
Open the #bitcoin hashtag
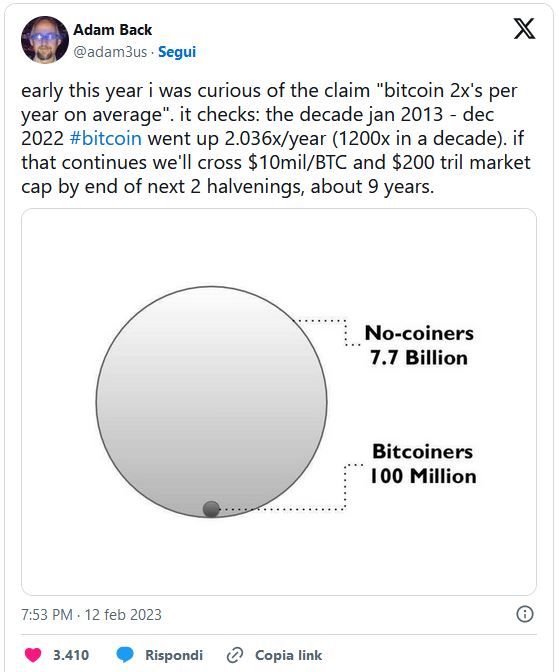click(105, 138)
